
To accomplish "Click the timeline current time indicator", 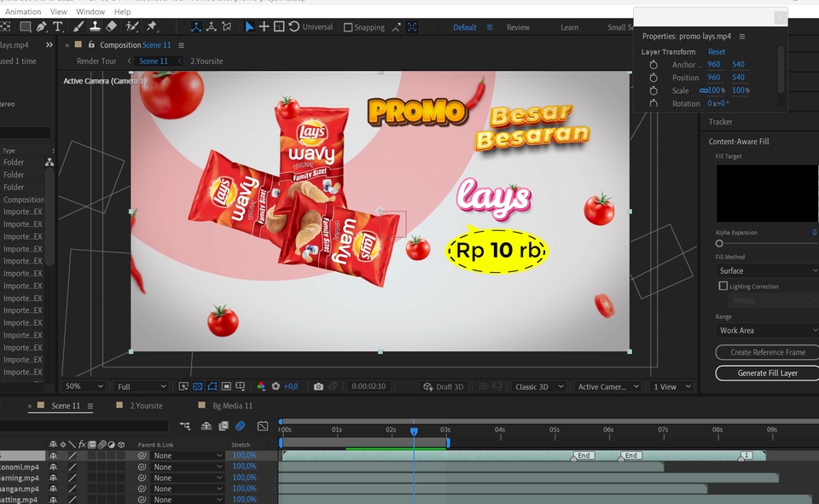I will 414,432.
